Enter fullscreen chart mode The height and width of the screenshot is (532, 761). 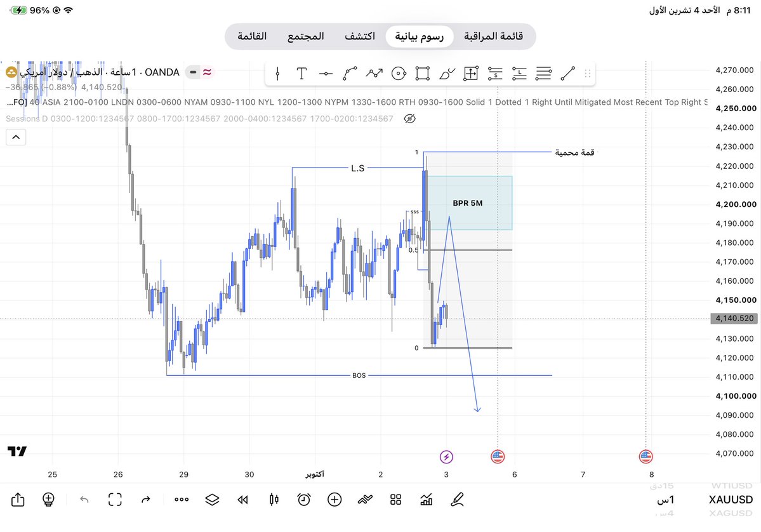115,500
